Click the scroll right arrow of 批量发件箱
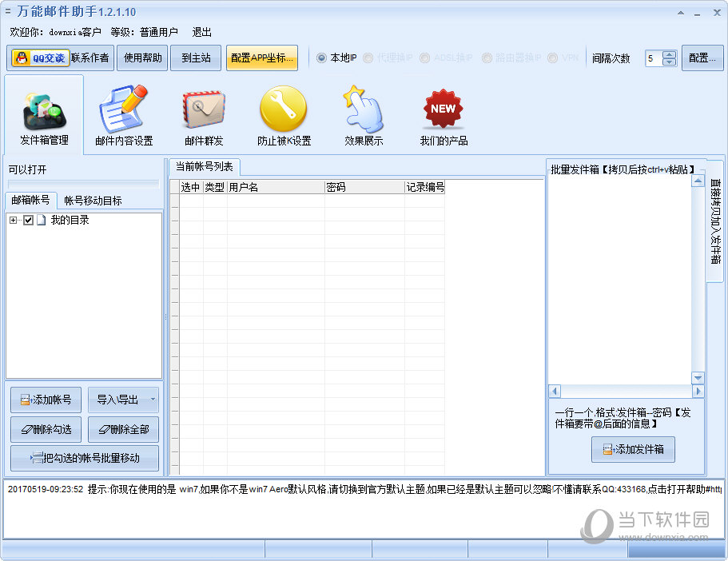Screen dimensions: 728x561 (698, 391)
